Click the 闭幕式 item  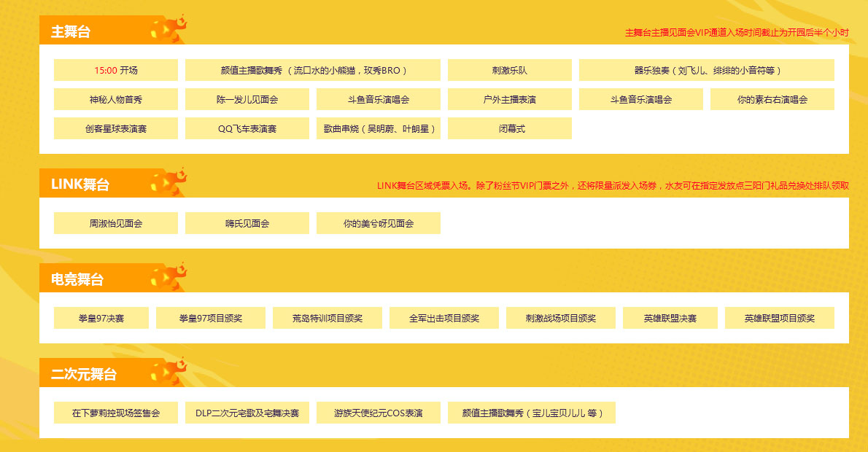pyautogui.click(x=510, y=128)
